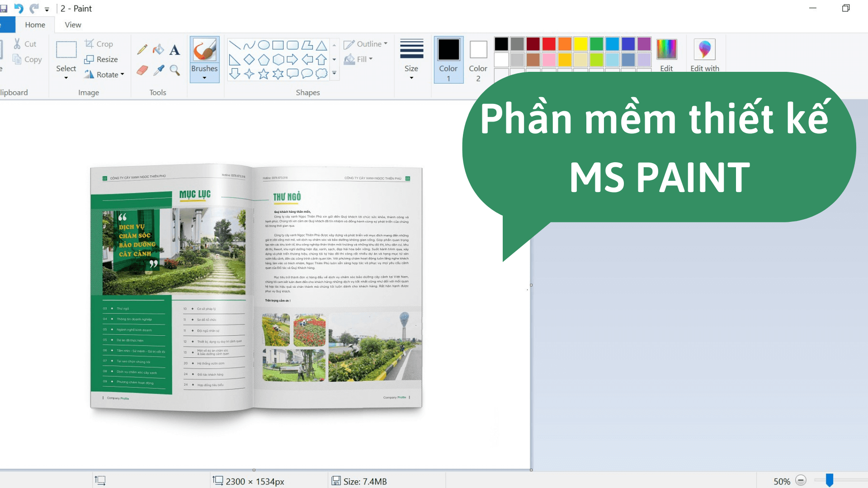Choose the Diamond shape

pyautogui.click(x=249, y=60)
